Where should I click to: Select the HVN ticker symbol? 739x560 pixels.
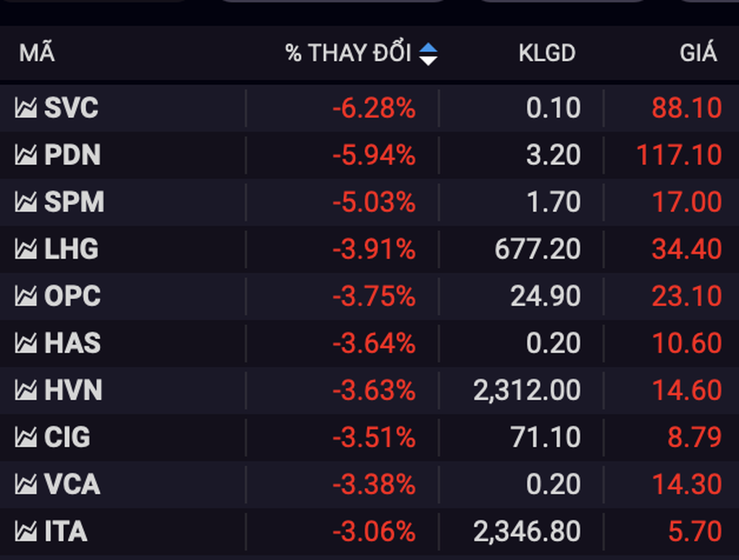[73, 391]
